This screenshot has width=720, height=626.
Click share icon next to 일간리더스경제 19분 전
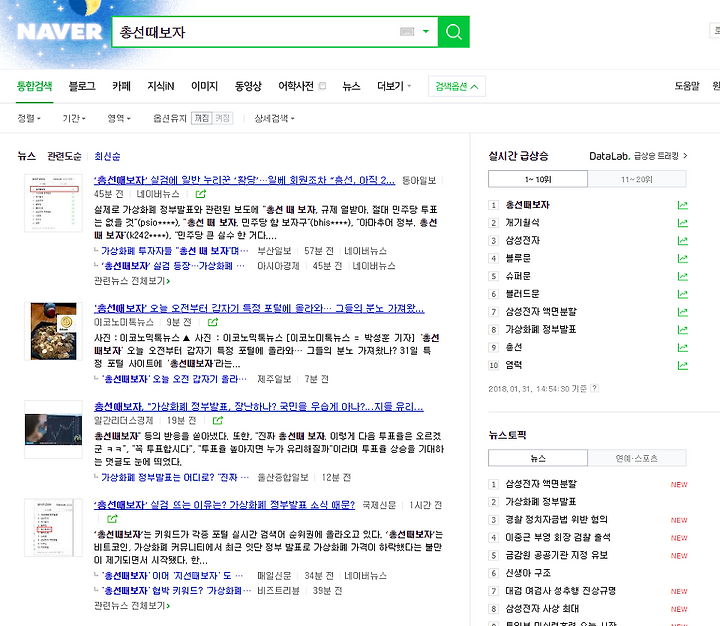coord(218,421)
